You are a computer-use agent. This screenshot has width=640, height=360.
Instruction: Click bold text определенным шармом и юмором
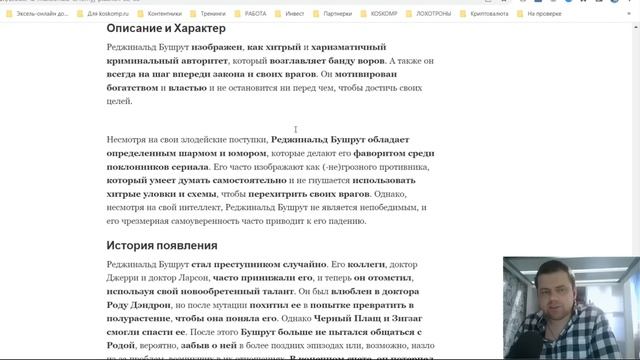coord(187,153)
